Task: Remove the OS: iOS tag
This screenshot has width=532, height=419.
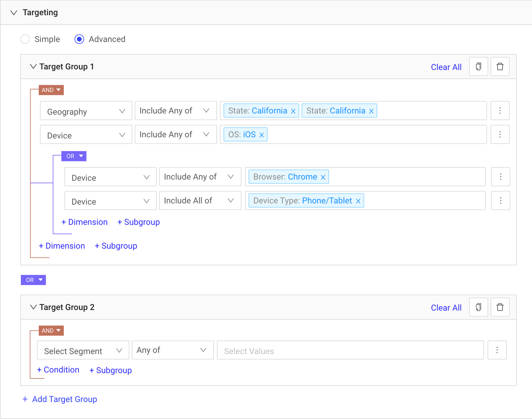Action: coord(262,135)
